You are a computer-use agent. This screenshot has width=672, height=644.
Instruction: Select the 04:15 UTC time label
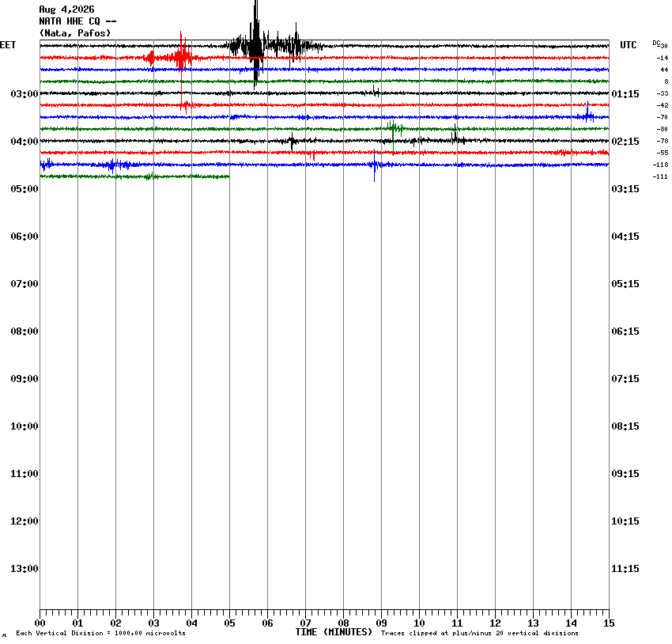click(x=625, y=237)
